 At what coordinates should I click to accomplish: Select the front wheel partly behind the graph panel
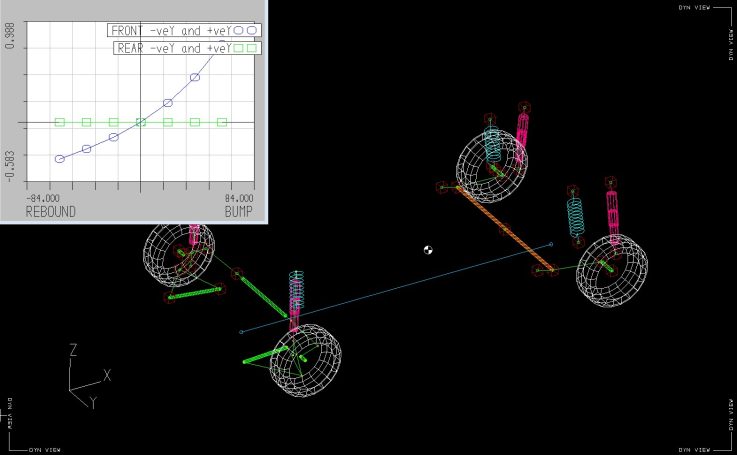179,255
